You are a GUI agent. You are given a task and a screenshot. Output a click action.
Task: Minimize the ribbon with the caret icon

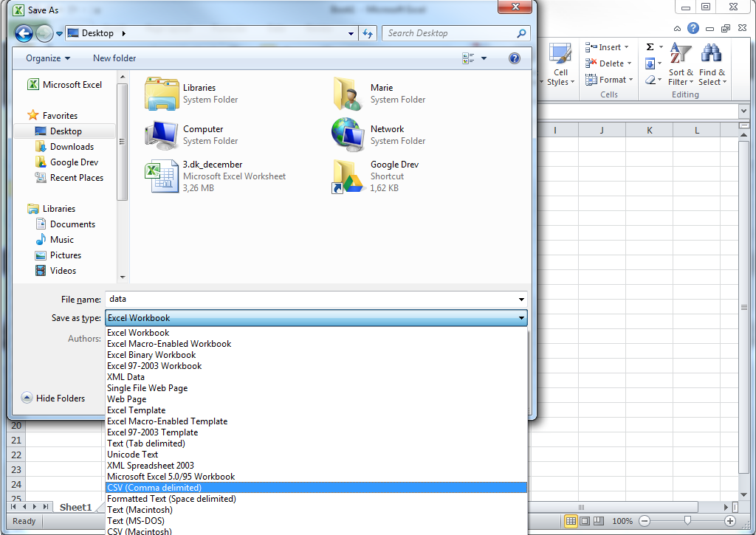[678, 29]
